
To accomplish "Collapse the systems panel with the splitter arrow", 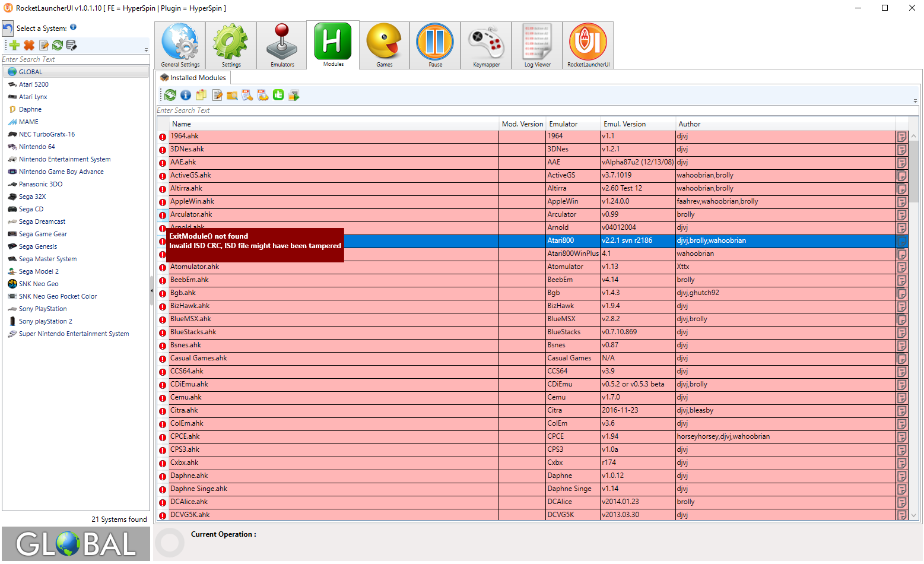I will tap(151, 291).
